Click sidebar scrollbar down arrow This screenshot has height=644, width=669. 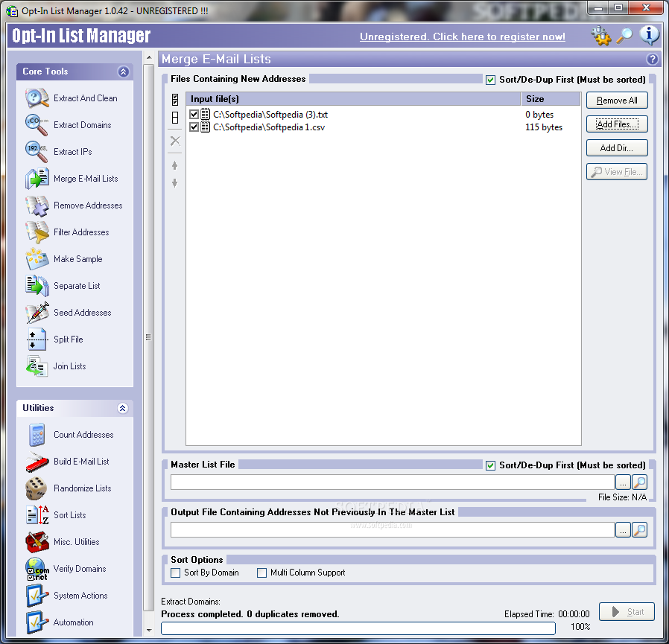pyautogui.click(x=149, y=630)
